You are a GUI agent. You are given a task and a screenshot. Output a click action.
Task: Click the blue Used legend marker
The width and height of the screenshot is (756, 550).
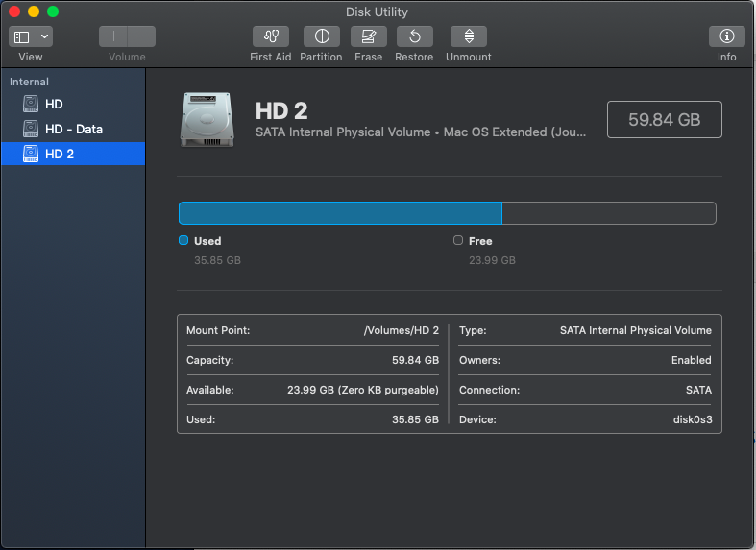pyautogui.click(x=183, y=241)
